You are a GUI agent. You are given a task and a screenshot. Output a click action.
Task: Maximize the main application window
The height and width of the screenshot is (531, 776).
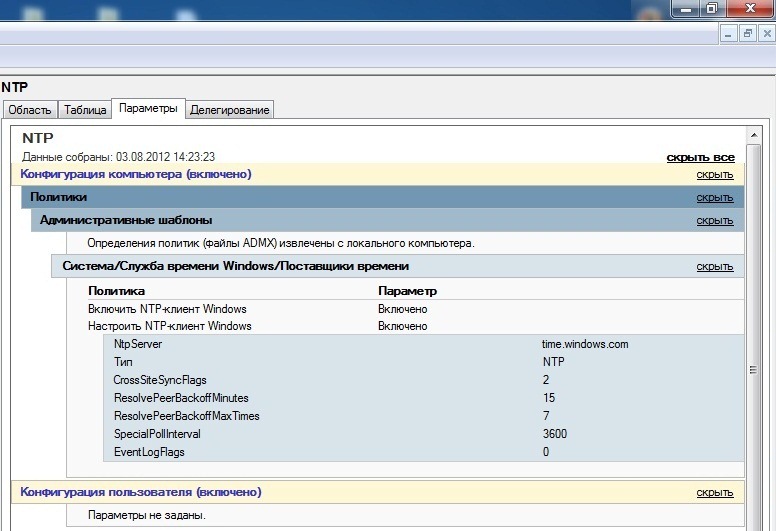[x=712, y=8]
